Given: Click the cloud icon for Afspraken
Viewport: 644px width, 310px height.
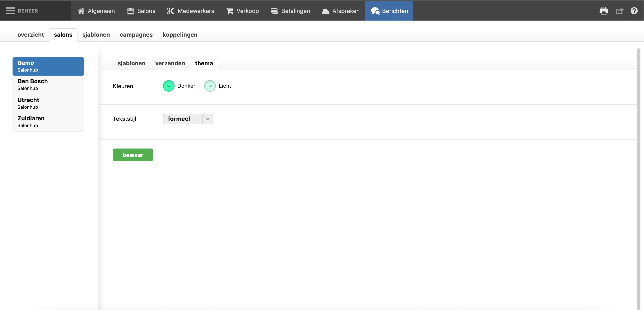Looking at the screenshot, I should [325, 11].
